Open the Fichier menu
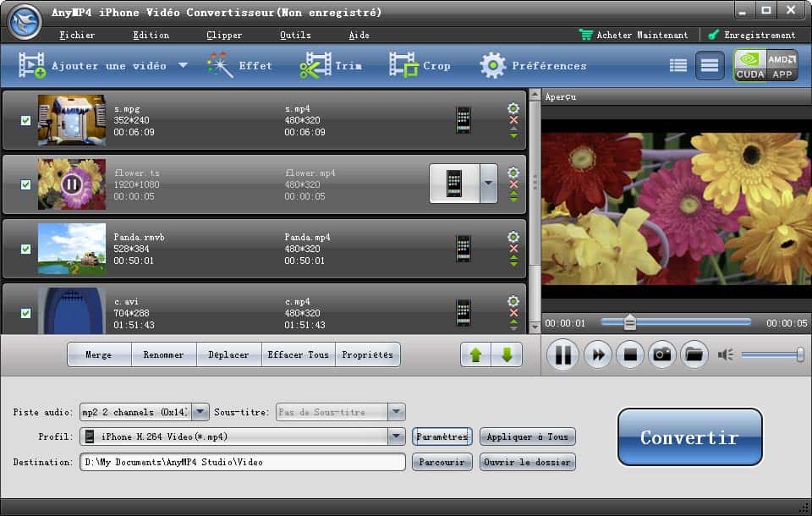 77,35
